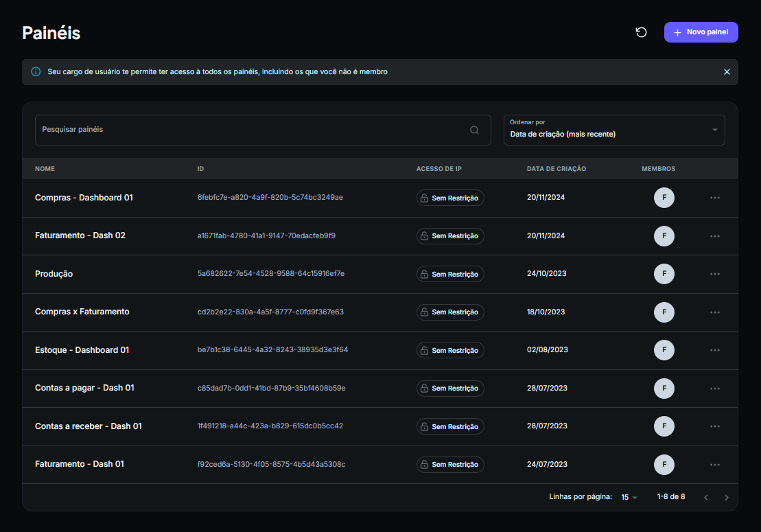This screenshot has width=761, height=532.
Task: Click member avatar F for Compras x Faturamento
Action: pyautogui.click(x=664, y=312)
